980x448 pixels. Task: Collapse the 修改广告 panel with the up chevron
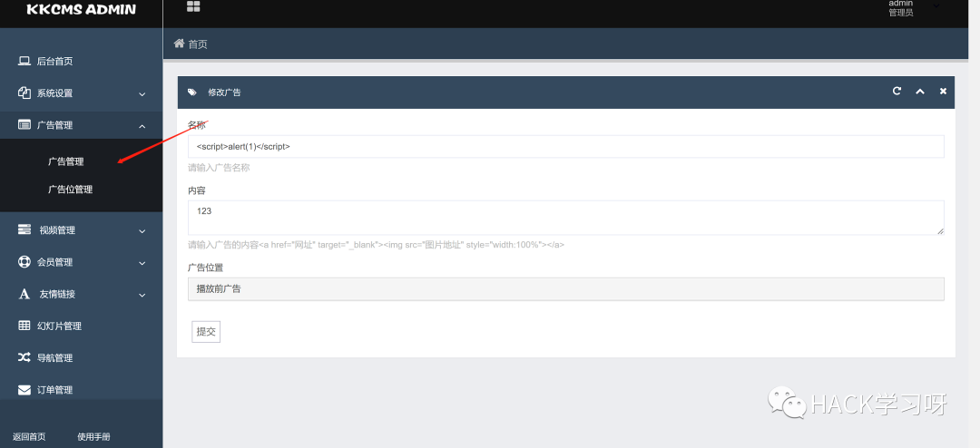point(920,92)
